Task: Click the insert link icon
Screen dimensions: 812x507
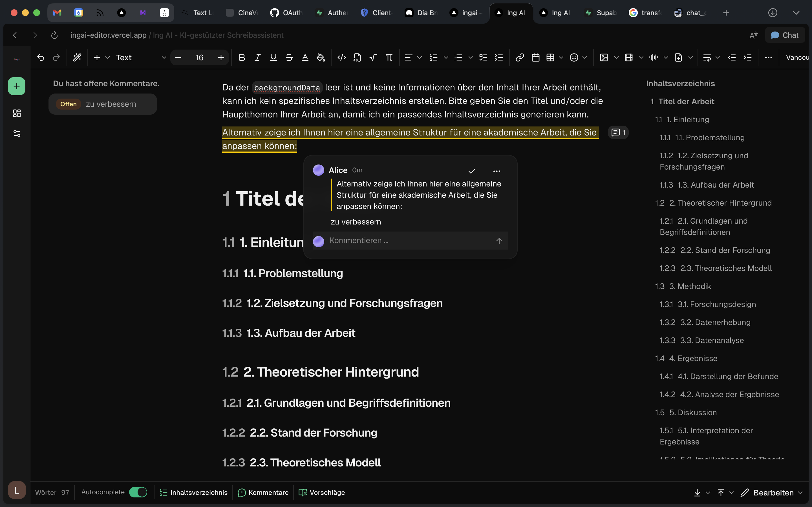Action: point(520,58)
